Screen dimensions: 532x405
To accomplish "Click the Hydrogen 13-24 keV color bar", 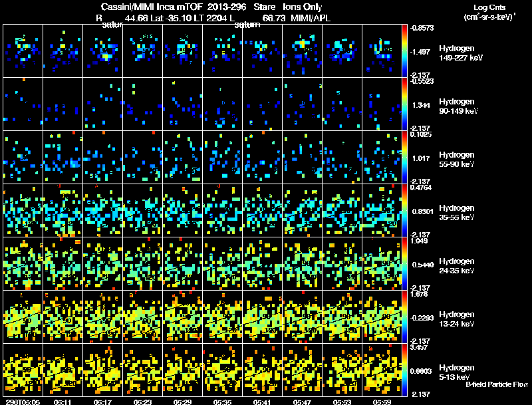I will pos(404,317).
